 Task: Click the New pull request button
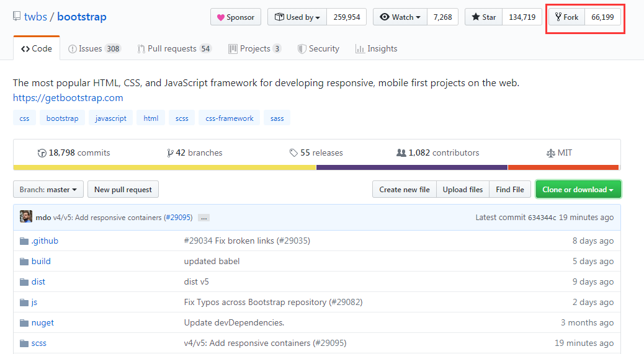coord(123,190)
